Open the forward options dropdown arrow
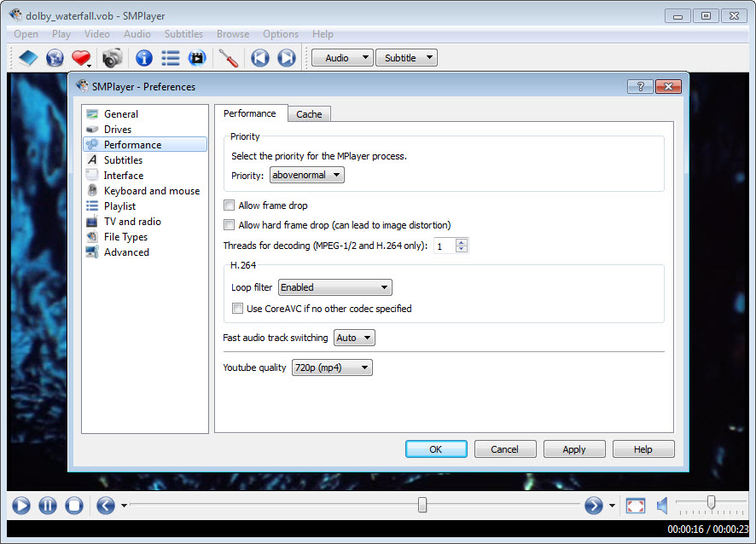The height and width of the screenshot is (544, 756). pos(612,506)
